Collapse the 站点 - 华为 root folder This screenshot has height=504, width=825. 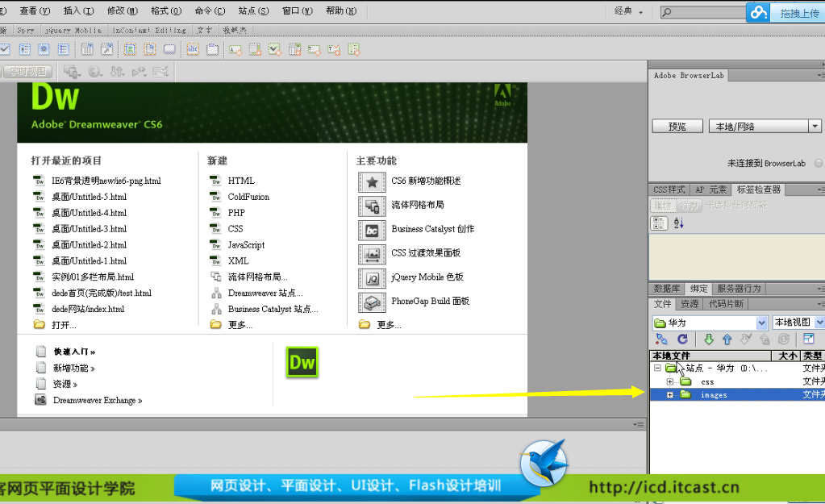(x=657, y=368)
